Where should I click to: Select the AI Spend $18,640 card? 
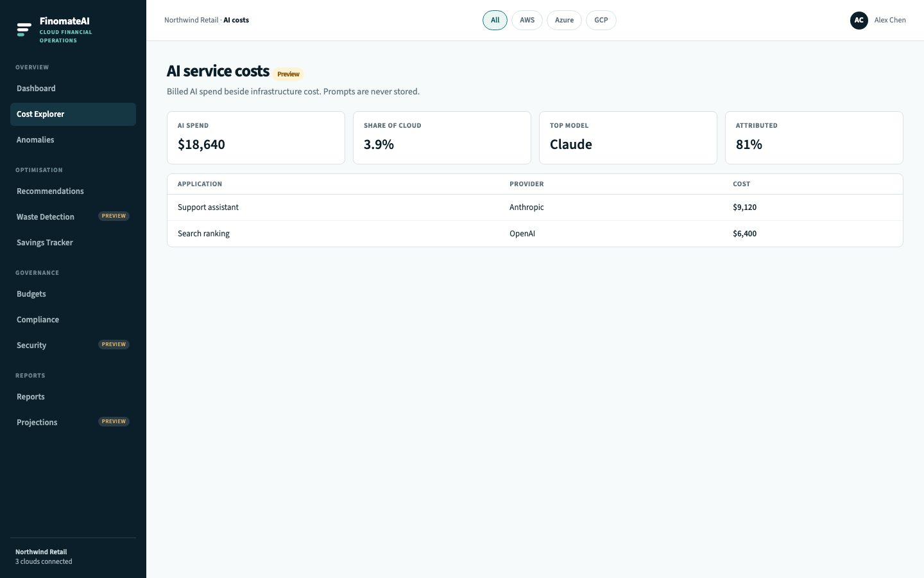[256, 138]
